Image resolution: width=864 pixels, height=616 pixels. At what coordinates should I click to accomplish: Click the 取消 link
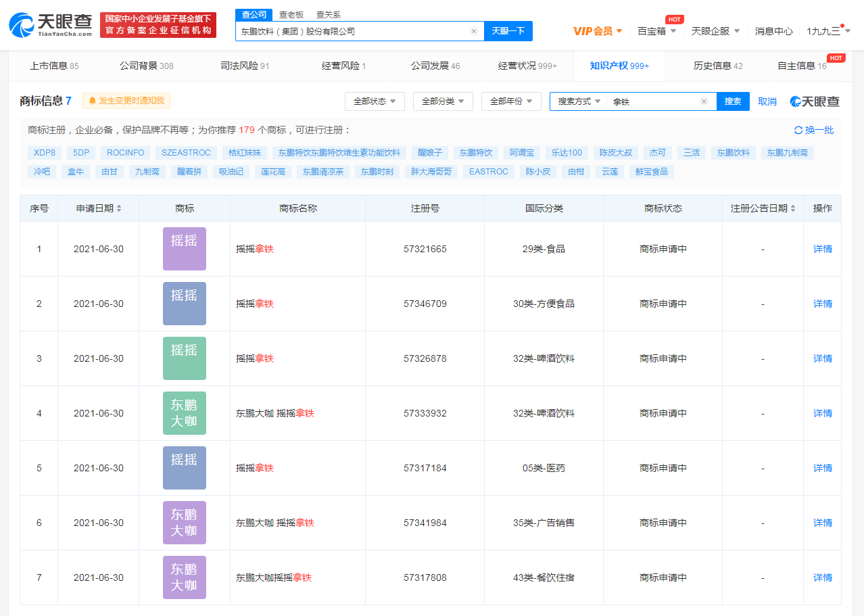[x=767, y=101]
